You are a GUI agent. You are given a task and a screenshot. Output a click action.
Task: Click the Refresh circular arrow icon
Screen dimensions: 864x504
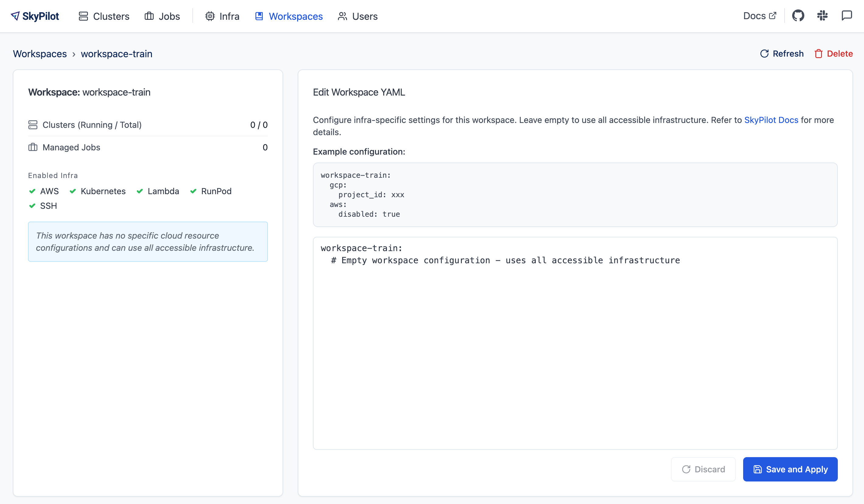coord(764,54)
